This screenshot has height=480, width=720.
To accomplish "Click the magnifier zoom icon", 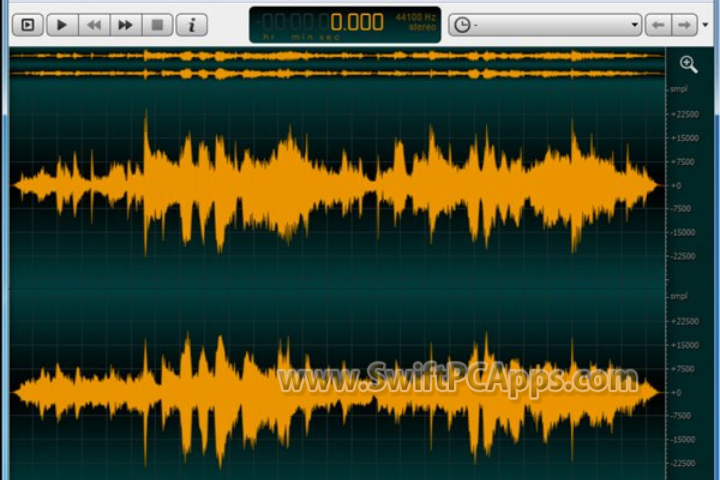I will tap(688, 64).
